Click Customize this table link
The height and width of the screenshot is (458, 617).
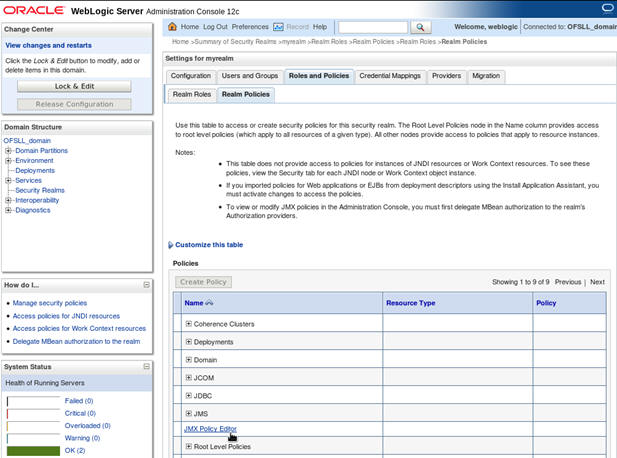point(209,245)
